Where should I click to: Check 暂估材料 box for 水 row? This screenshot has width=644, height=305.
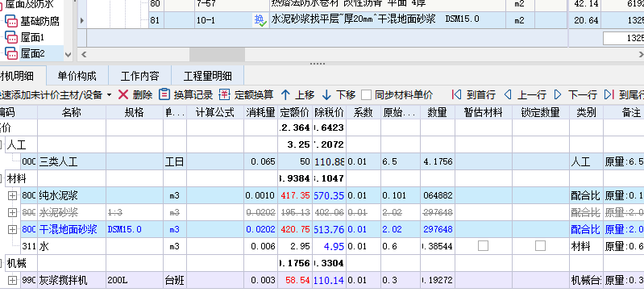[483, 246]
